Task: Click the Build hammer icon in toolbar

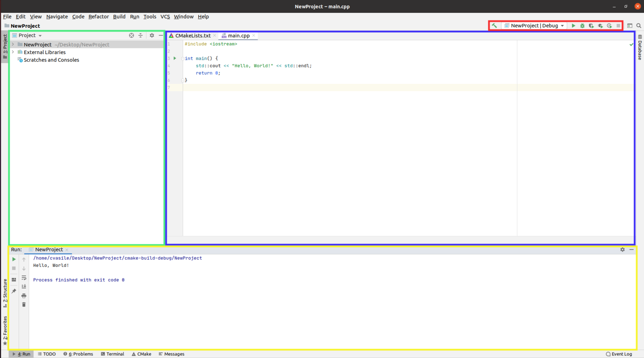Action: point(494,25)
